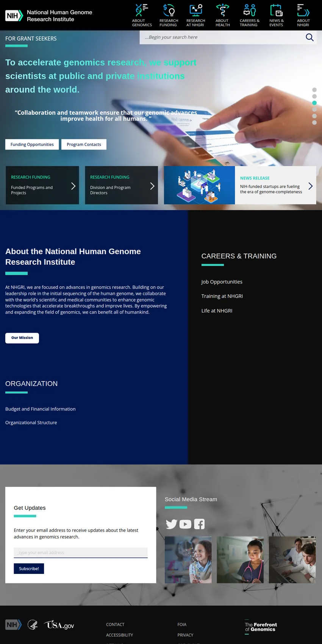322x644 pixels.
Task: Focus the Begin your search here field
Action: pos(222,37)
